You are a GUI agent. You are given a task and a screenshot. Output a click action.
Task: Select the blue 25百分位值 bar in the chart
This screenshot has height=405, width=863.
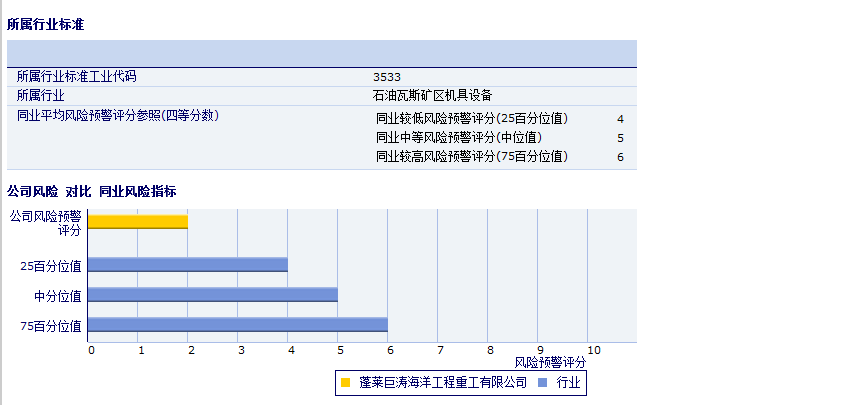[x=188, y=265]
